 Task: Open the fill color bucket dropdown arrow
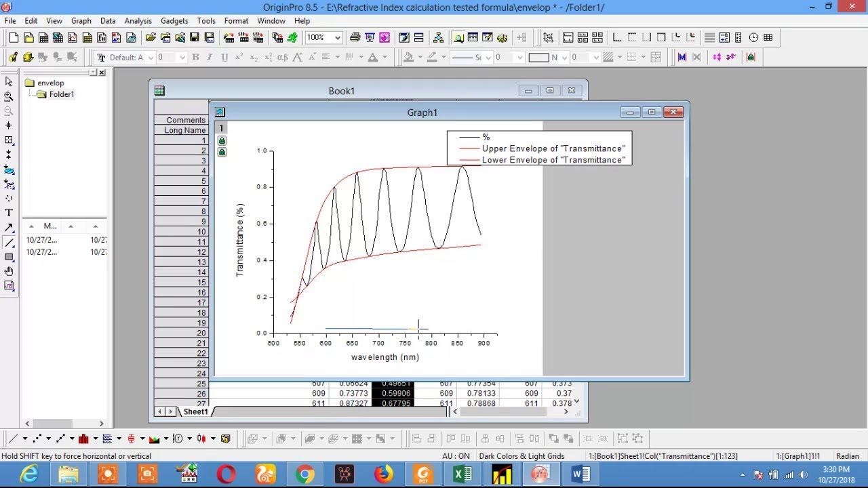[x=420, y=58]
